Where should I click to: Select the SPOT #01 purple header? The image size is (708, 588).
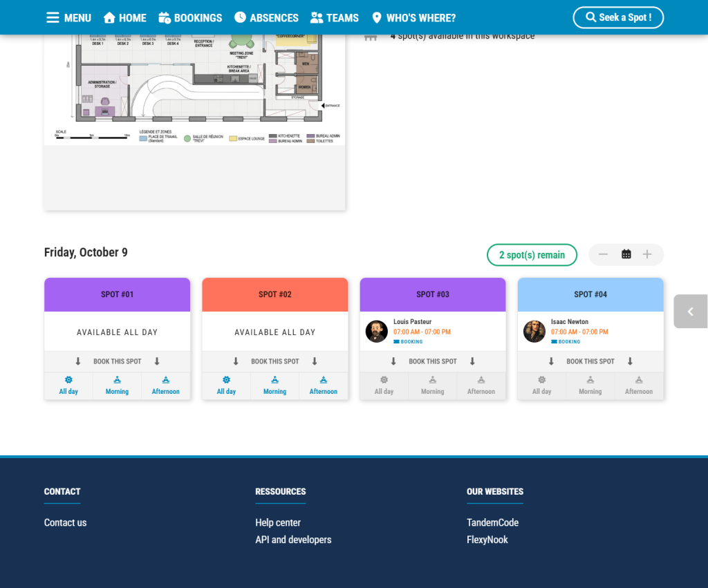click(117, 294)
